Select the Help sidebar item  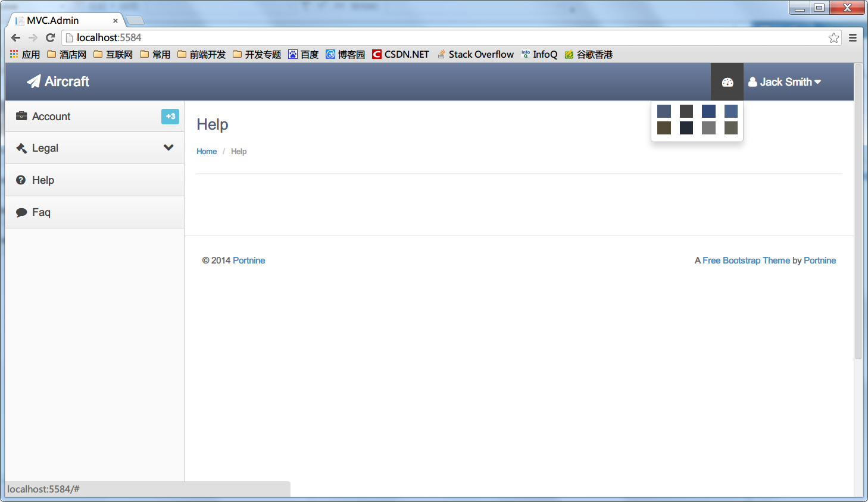95,180
